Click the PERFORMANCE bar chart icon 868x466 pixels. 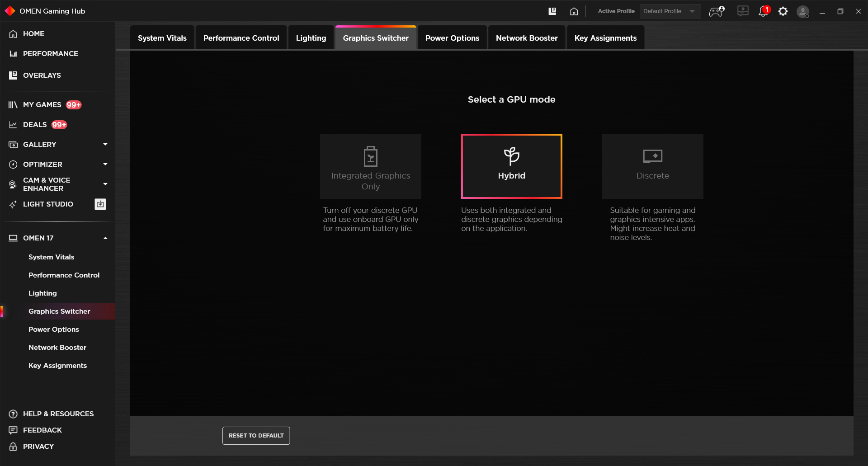(x=13, y=54)
